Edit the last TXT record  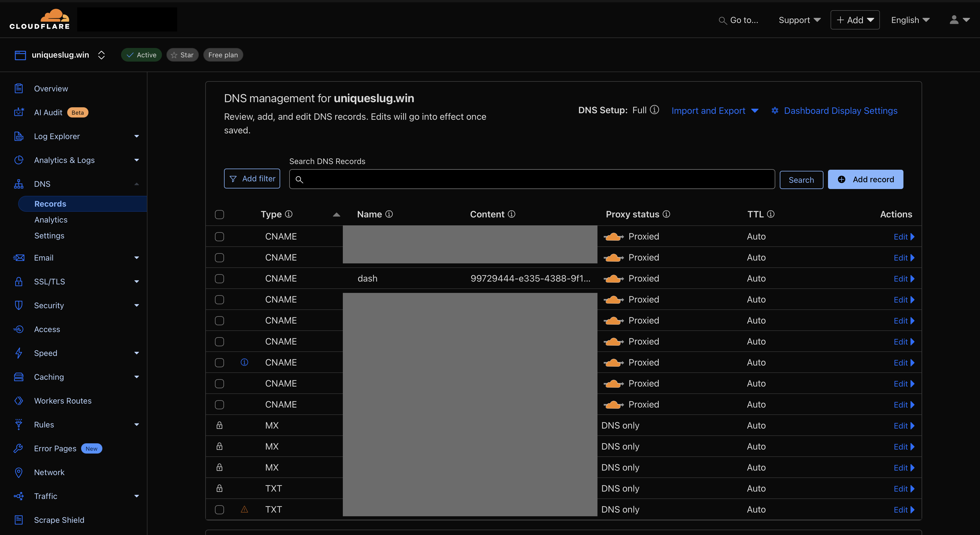tap(903, 509)
